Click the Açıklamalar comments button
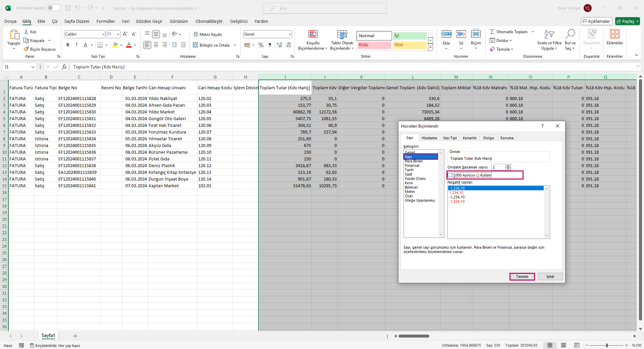644x349 pixels. [596, 21]
